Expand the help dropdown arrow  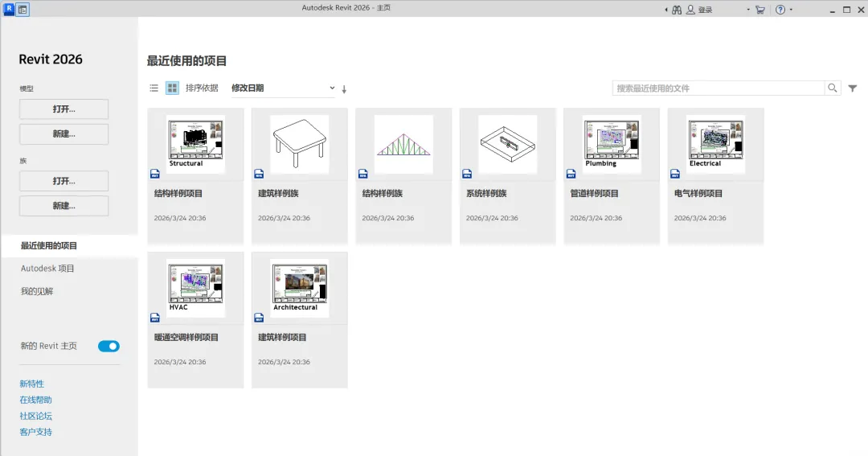[791, 10]
